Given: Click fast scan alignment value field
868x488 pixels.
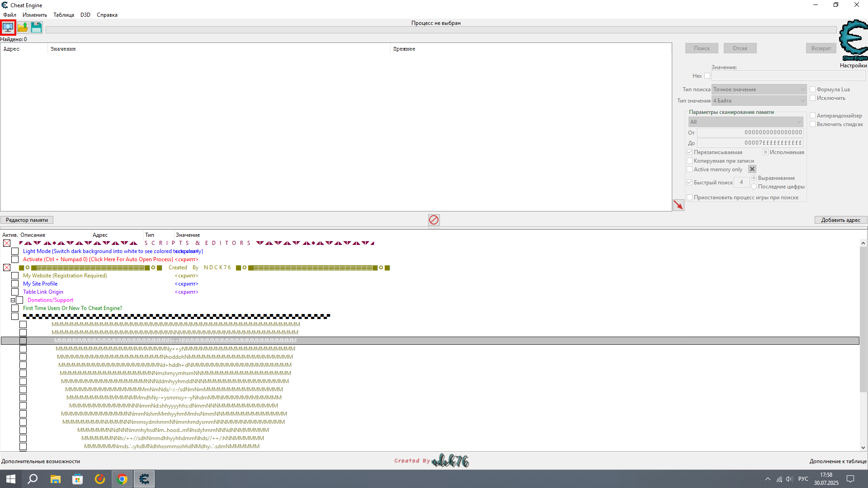Looking at the screenshot, I should click(741, 182).
